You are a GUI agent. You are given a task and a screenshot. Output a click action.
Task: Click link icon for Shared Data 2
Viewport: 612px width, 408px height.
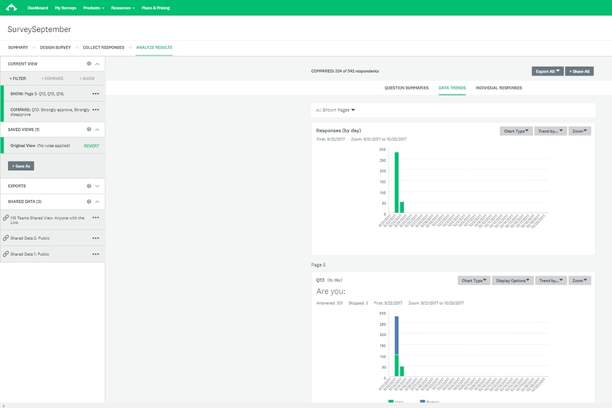click(x=5, y=238)
